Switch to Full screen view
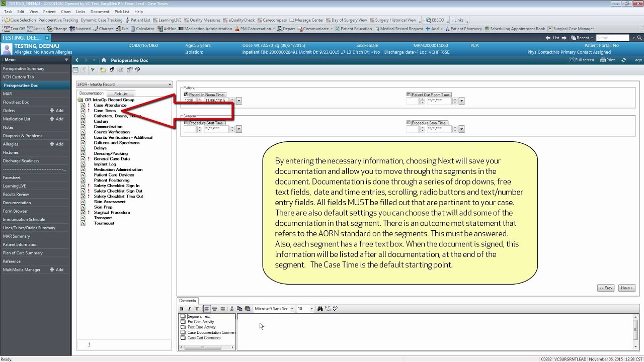Screen dimensions: 644x362 (582, 60)
